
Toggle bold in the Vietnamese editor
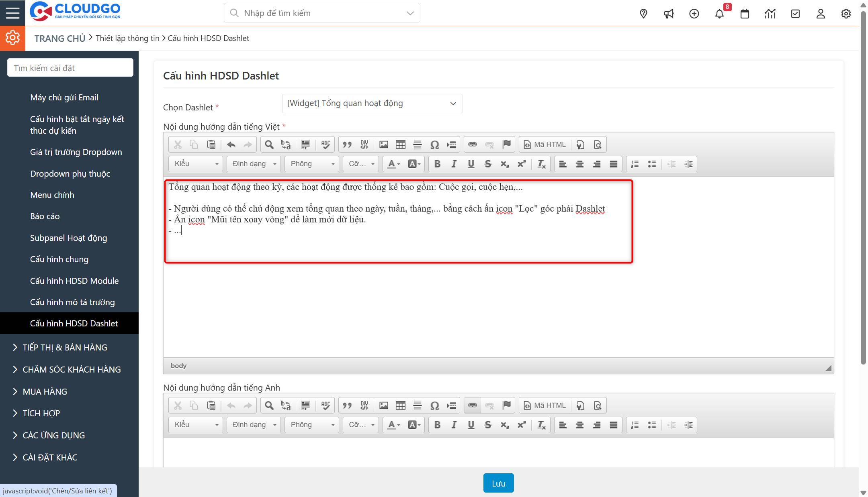437,164
